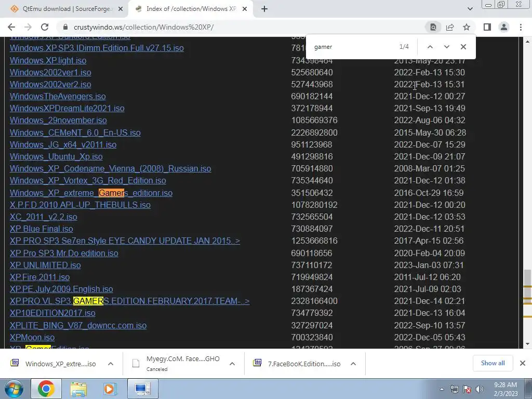Image resolution: width=532 pixels, height=399 pixels.
Task: Open Windows_JG_x64_v2011.iso link
Action: pos(63,144)
